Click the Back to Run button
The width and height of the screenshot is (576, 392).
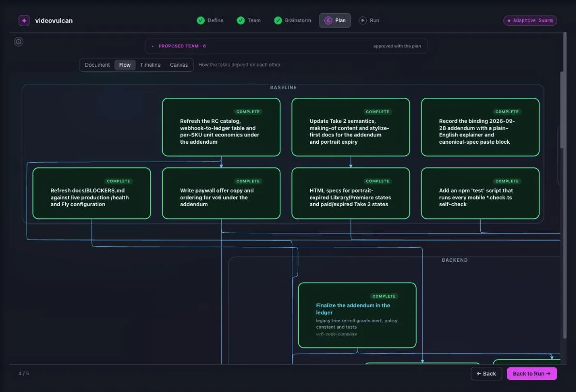(531, 374)
